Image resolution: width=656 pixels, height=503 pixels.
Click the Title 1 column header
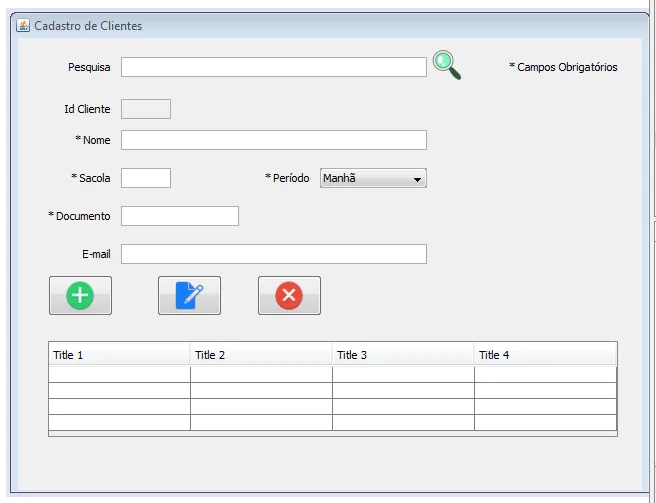(119, 355)
